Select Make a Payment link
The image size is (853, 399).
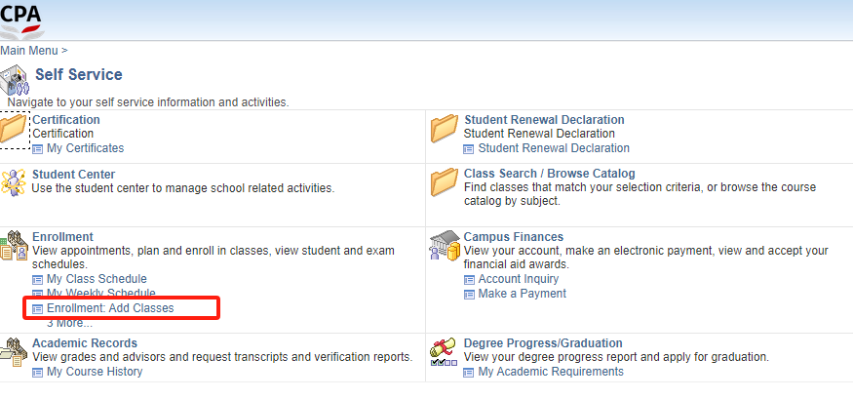click(x=522, y=294)
